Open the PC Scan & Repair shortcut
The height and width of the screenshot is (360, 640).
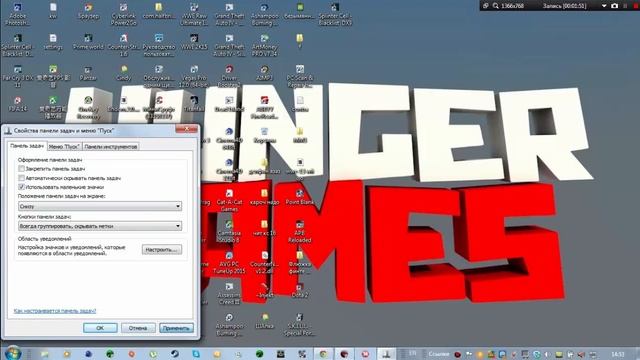(300, 76)
